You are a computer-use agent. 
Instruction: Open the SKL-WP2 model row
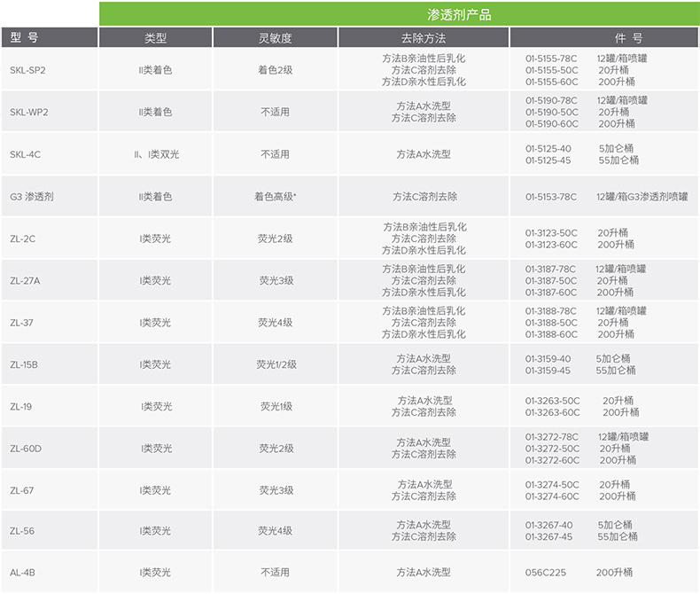(x=28, y=113)
